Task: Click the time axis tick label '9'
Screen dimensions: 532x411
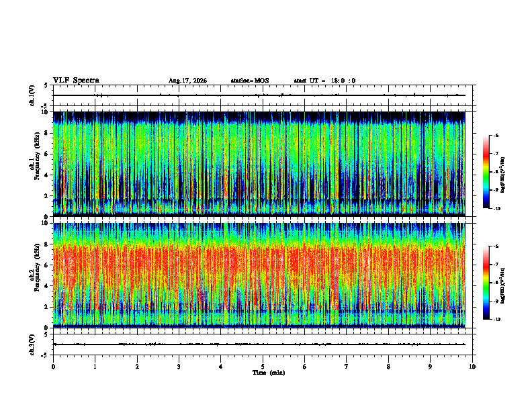Action: (x=430, y=367)
